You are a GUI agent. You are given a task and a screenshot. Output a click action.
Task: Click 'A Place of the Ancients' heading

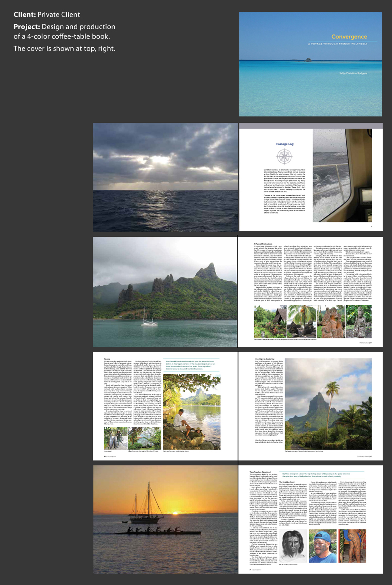pyautogui.click(x=263, y=244)
